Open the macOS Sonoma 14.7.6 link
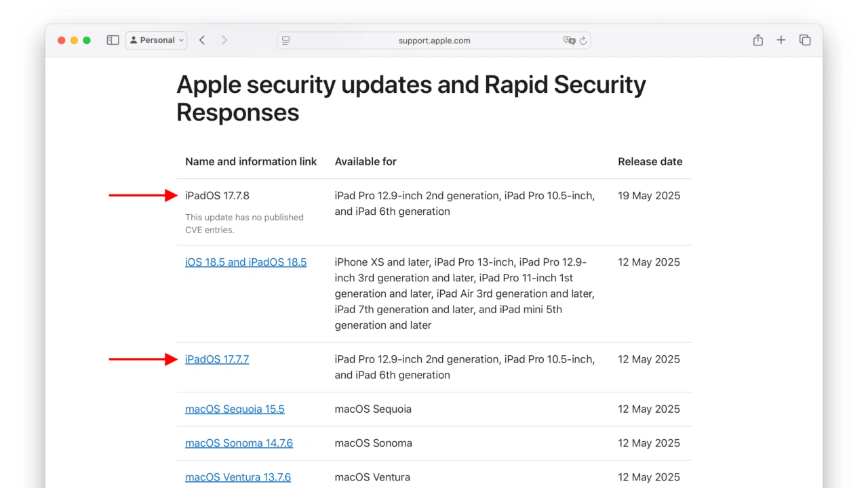Image resolution: width=868 pixels, height=488 pixels. point(239,443)
